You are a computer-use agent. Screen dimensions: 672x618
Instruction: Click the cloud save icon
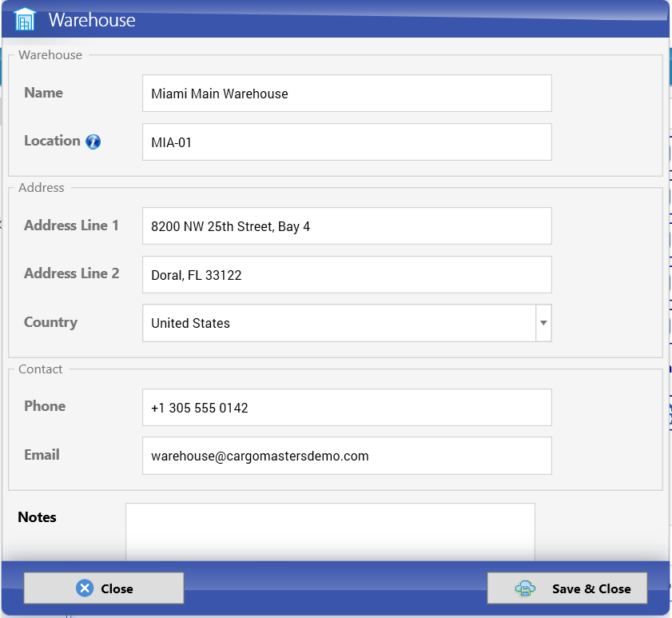525,588
